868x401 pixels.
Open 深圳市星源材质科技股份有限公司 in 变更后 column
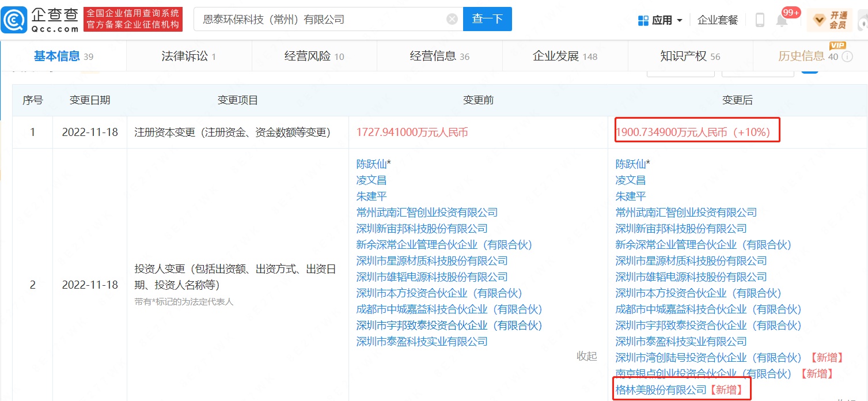tap(691, 261)
